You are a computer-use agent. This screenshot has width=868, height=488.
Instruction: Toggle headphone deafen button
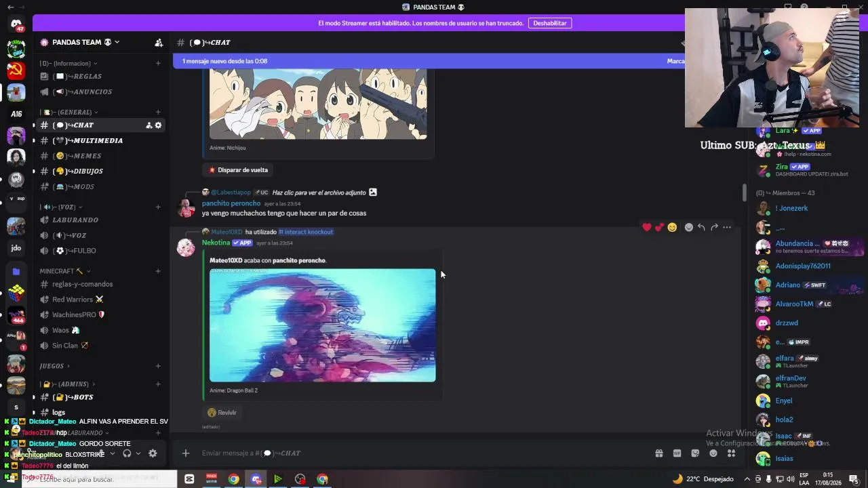pyautogui.click(x=127, y=453)
